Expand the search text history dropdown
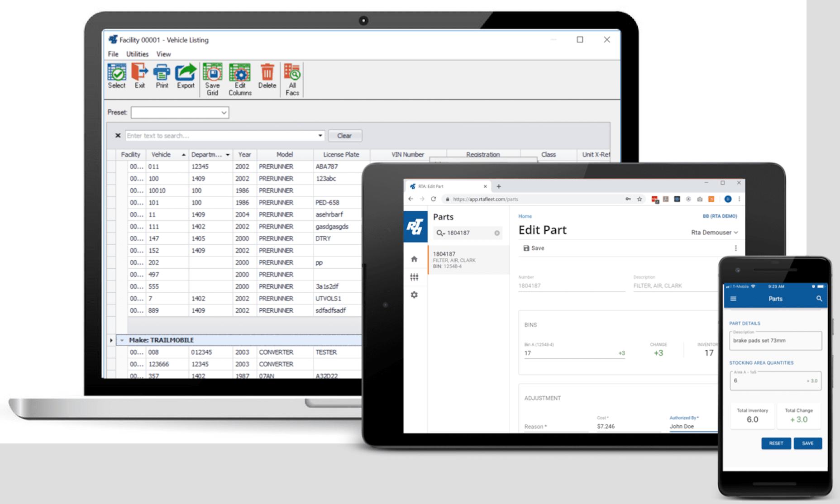 [x=320, y=136]
